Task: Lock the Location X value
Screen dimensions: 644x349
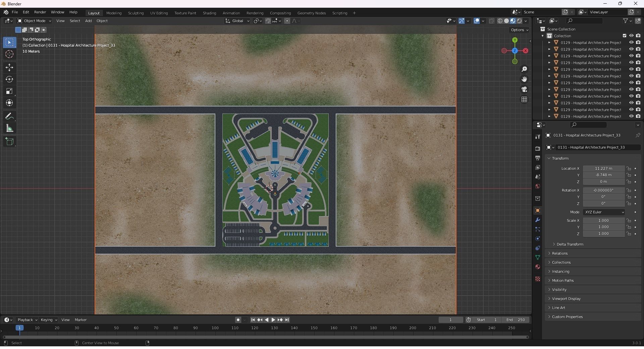Action: 629,168
